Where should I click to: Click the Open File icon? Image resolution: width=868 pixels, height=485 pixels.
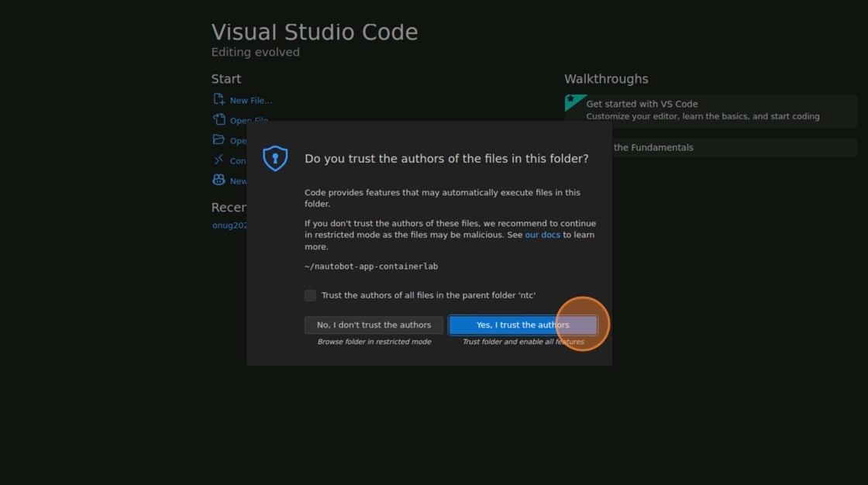219,119
